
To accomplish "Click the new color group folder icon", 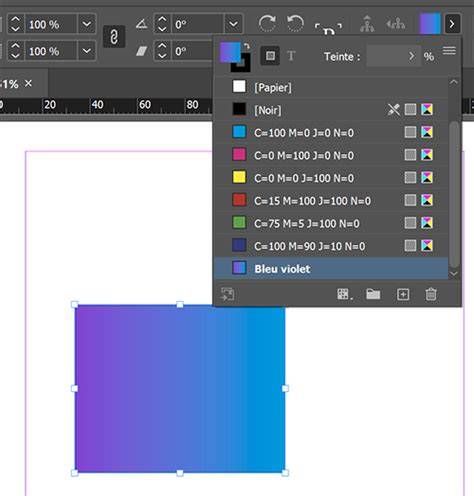I will [373, 294].
